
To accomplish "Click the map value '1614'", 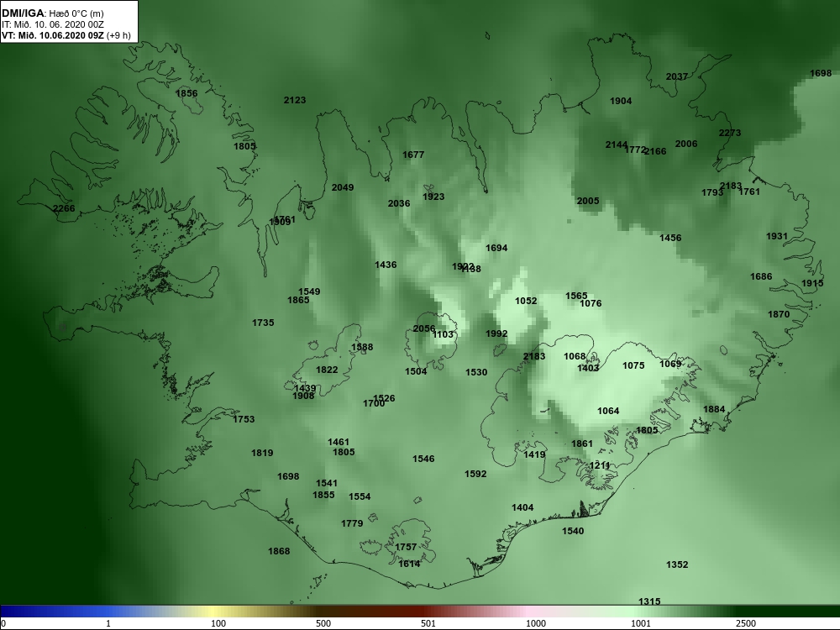I will (409, 564).
